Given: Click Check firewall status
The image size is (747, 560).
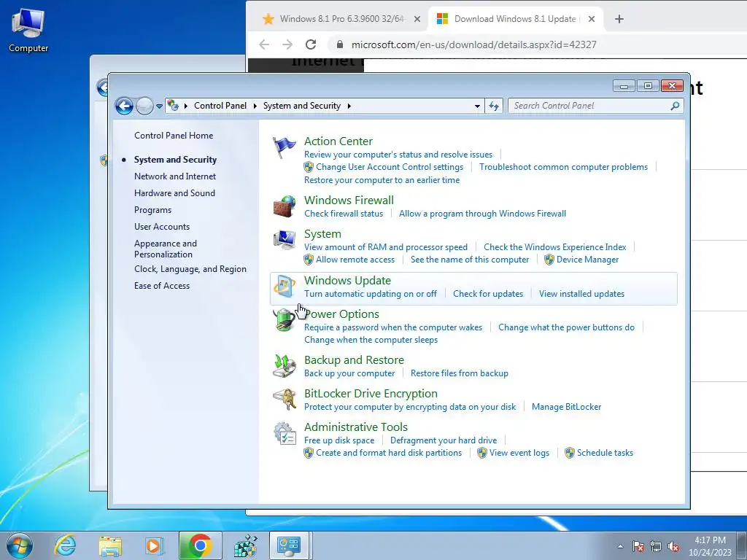Looking at the screenshot, I should coord(344,214).
